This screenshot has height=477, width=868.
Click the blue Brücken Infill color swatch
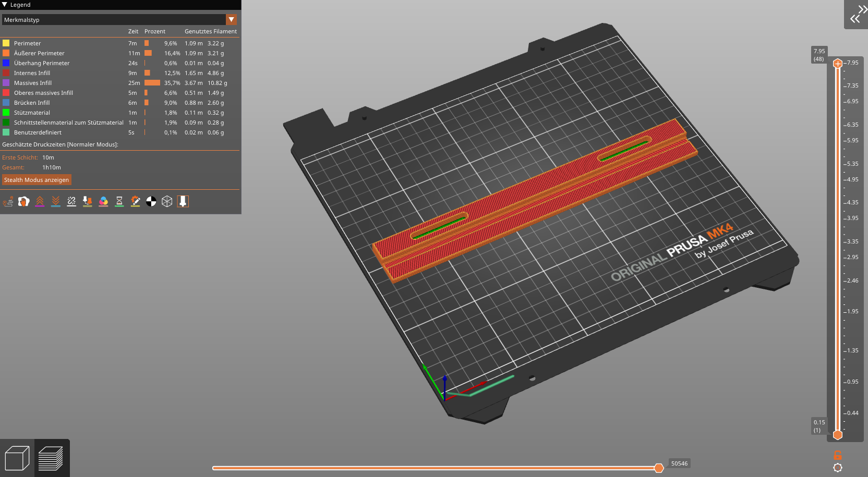click(6, 103)
